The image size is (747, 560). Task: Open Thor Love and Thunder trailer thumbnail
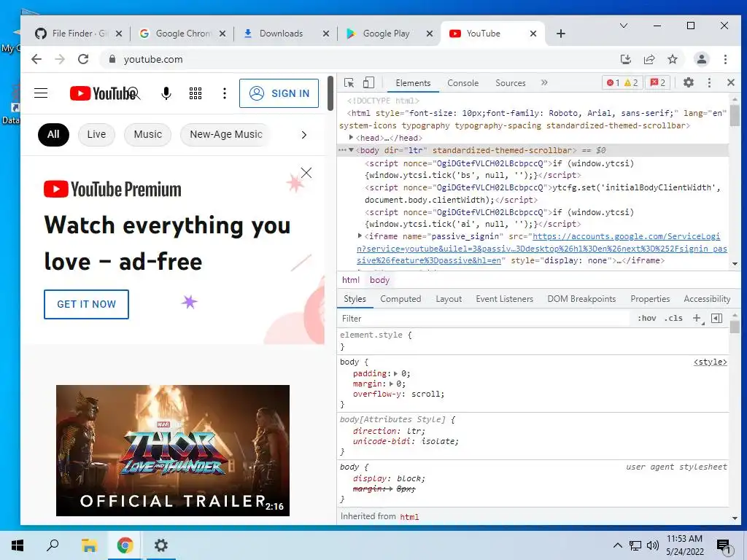click(x=173, y=451)
